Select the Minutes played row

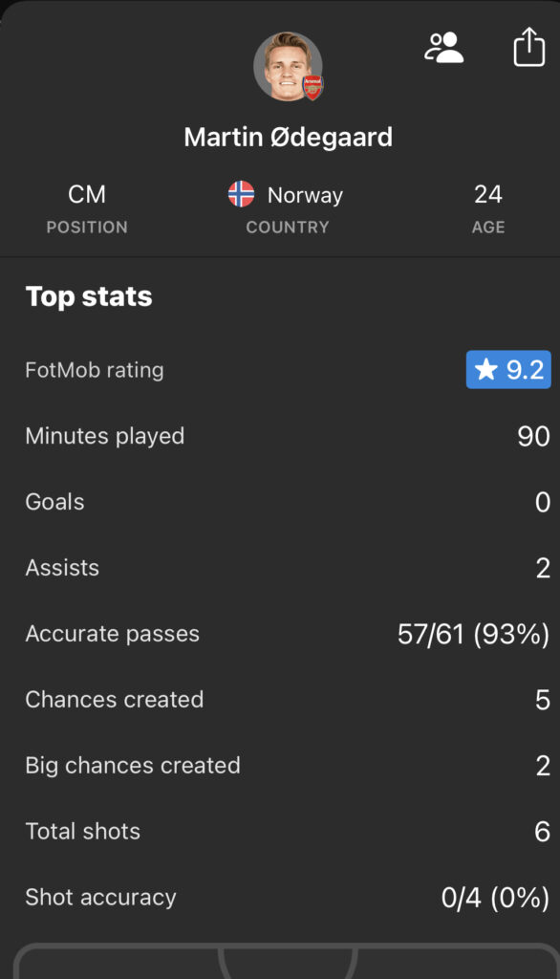[280, 435]
